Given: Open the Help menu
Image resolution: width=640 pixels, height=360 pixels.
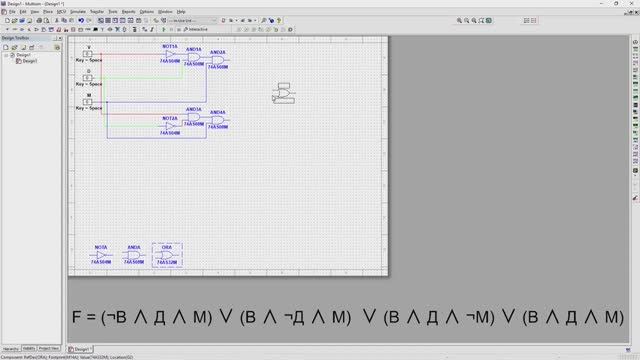Looking at the screenshot, I should (181, 12).
